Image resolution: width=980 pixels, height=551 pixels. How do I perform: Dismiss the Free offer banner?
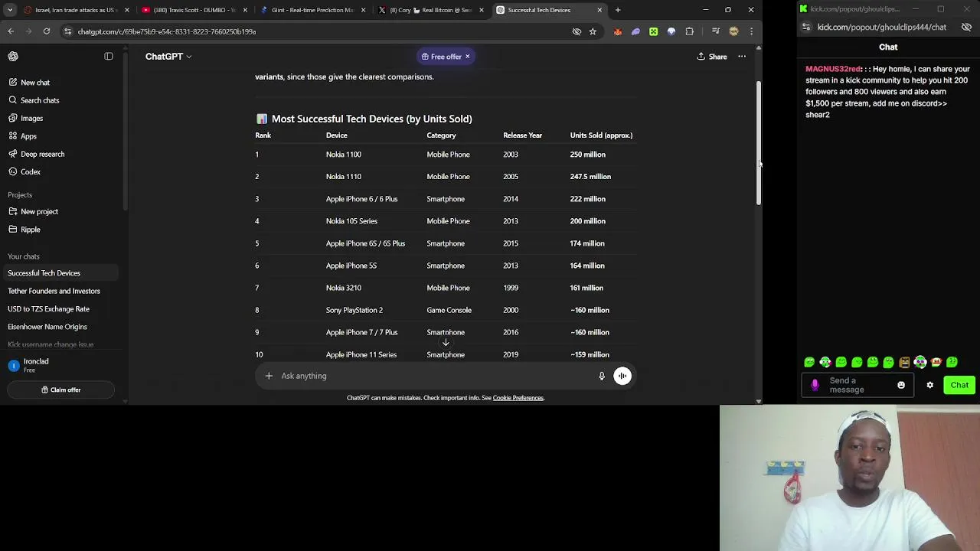point(467,57)
